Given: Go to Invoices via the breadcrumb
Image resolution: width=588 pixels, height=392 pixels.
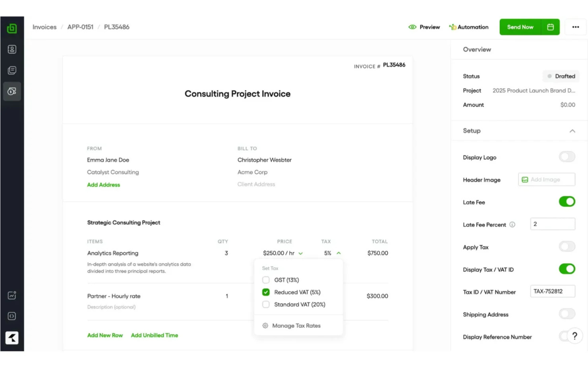Looking at the screenshot, I should click(x=44, y=27).
